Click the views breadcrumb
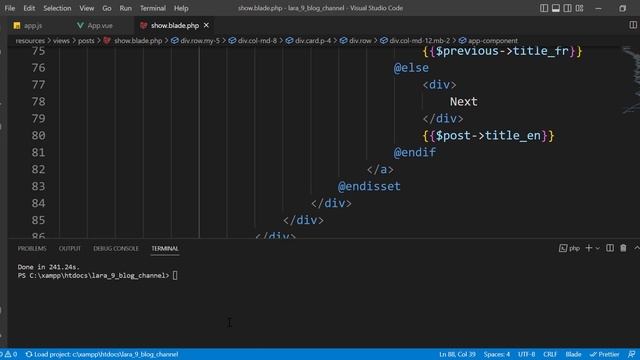This screenshot has height=360, width=640. point(61,40)
